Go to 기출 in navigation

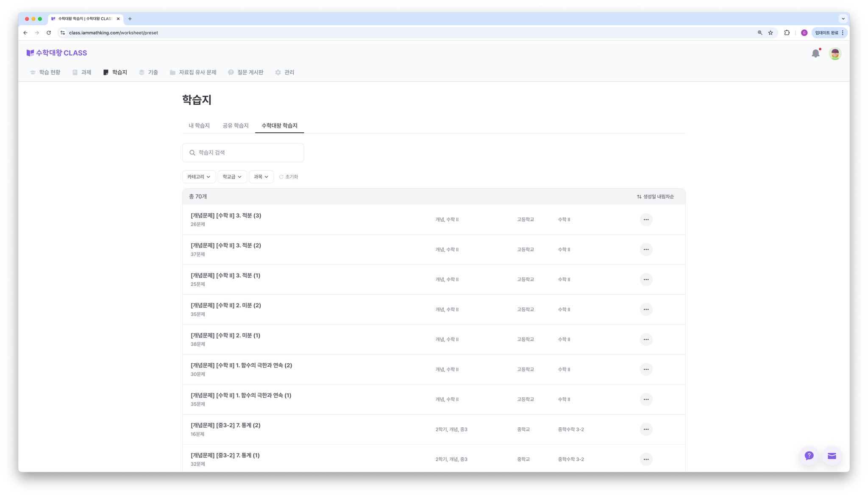(148, 72)
